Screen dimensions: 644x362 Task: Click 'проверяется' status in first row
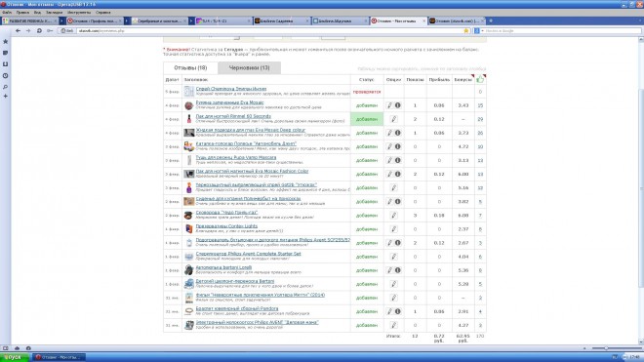pos(367,92)
